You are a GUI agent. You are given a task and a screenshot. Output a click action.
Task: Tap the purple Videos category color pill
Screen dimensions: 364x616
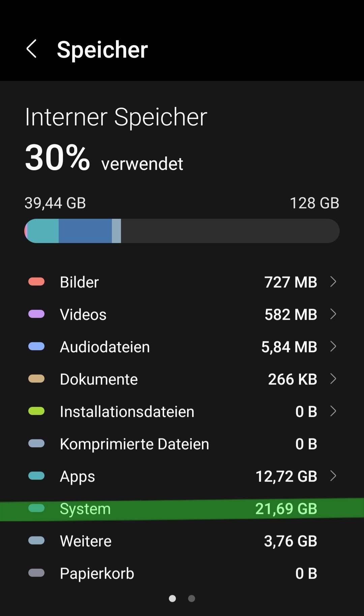[x=36, y=314]
